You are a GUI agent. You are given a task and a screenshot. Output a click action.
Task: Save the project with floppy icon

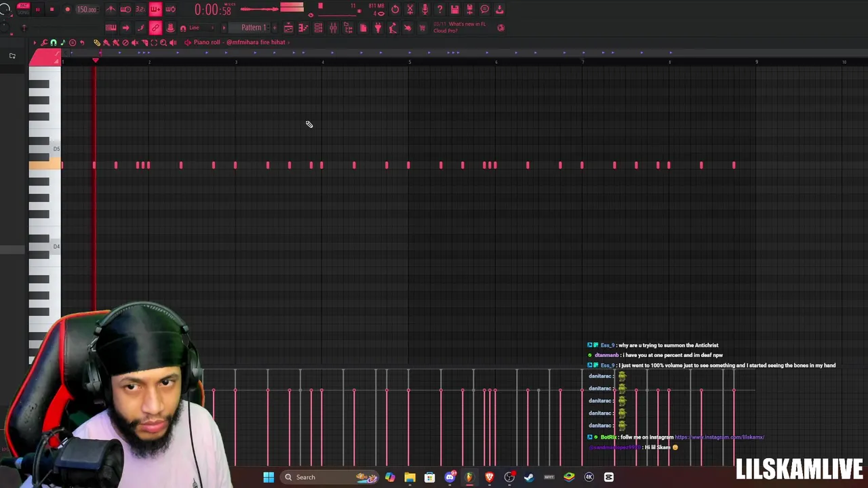(x=455, y=9)
